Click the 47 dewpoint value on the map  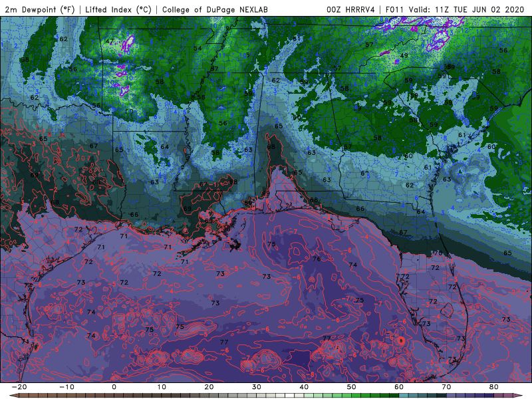point(109,41)
